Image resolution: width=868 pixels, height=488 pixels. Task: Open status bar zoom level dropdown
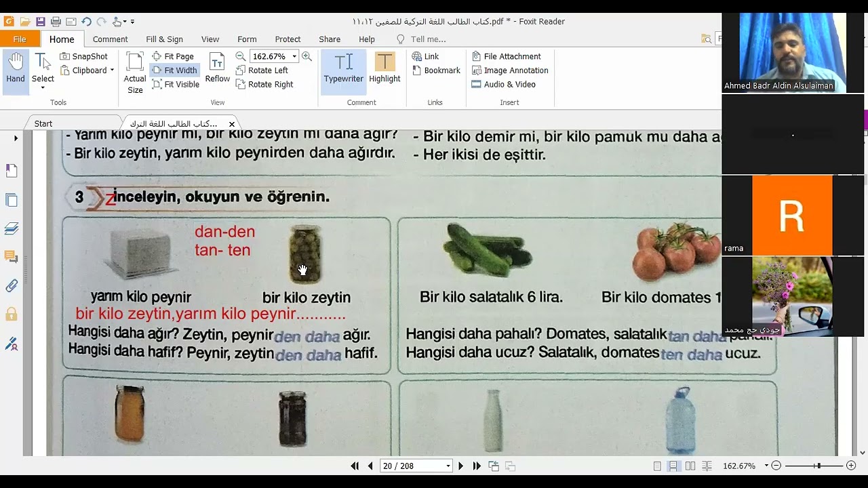(766, 466)
